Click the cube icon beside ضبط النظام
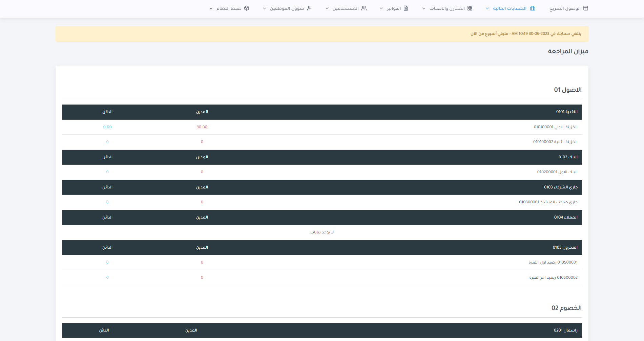The image size is (644, 341). [x=247, y=8]
